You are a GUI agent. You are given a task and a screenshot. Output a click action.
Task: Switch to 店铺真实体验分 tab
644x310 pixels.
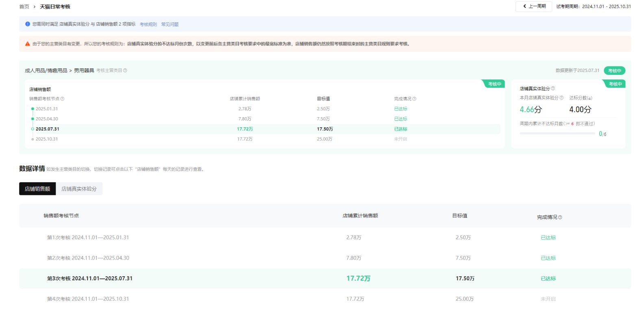[x=79, y=189]
